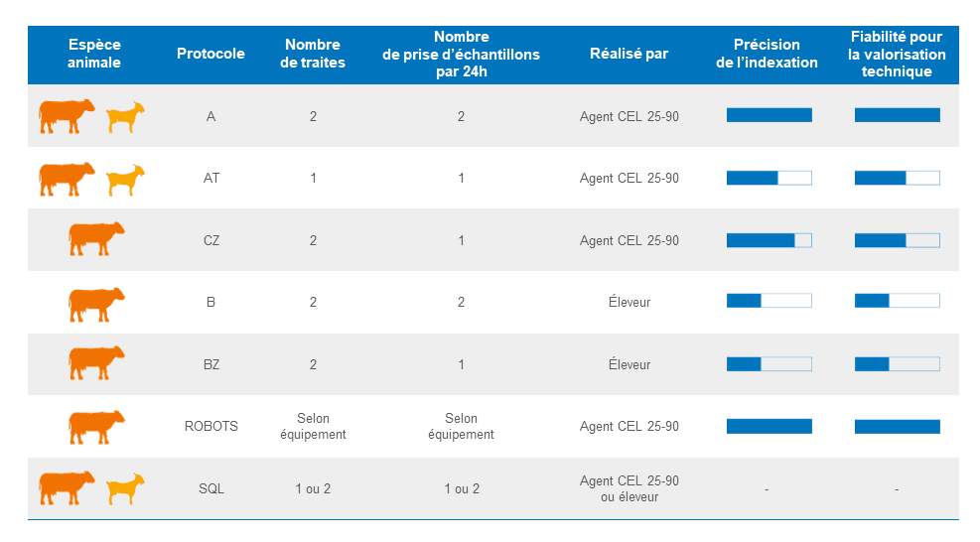Click the Réalisé par column header
Viewport: 980px width, 542px height.
pyautogui.click(x=629, y=54)
